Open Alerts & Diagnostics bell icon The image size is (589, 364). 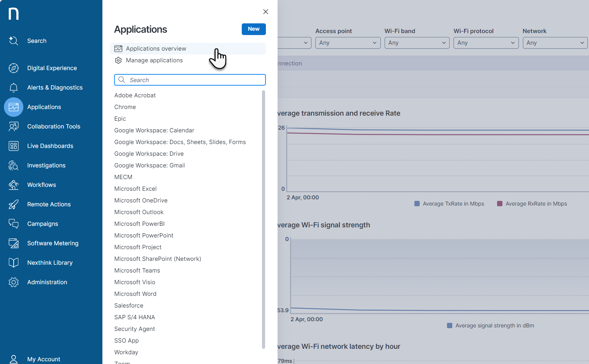[14, 88]
